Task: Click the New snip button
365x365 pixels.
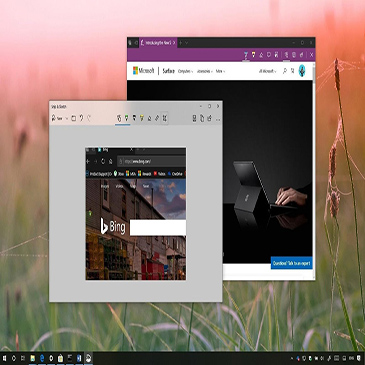Action: pos(57,118)
